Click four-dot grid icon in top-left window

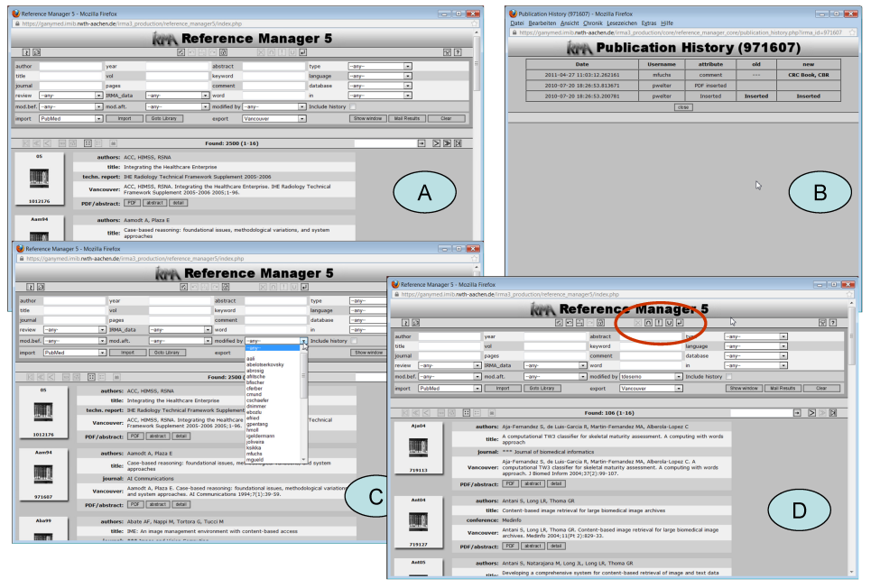tap(88, 143)
